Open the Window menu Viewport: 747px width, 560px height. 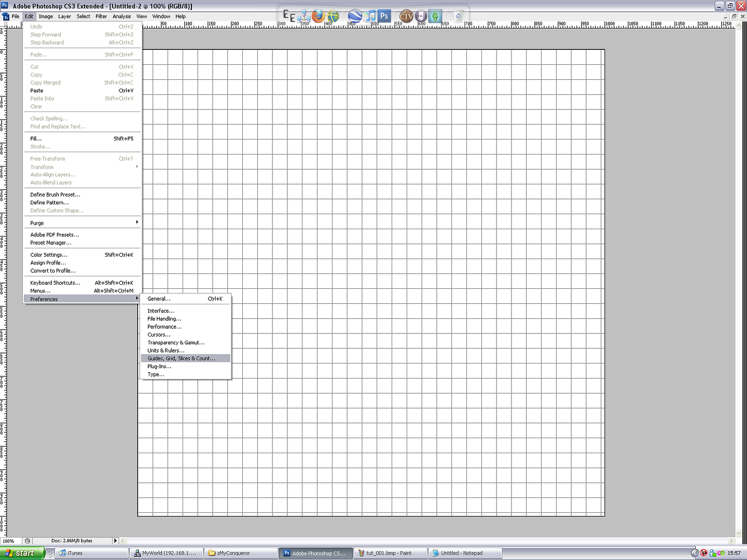click(x=161, y=17)
